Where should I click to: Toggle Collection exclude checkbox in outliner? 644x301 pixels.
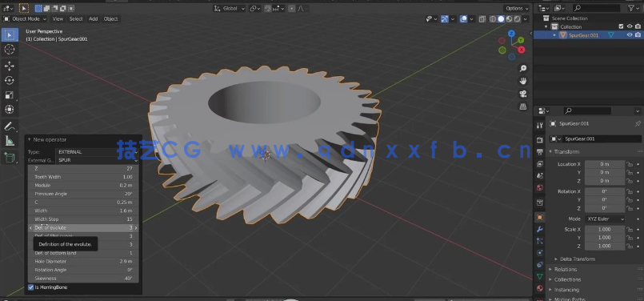[622, 26]
